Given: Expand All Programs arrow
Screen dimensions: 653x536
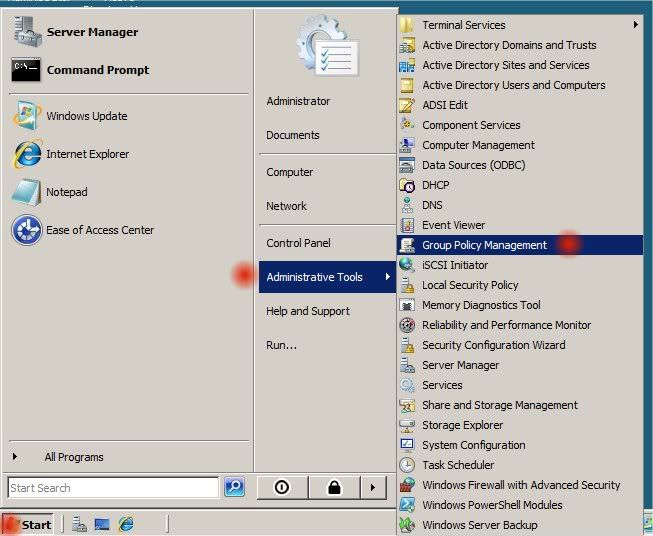Looking at the screenshot, I should tap(15, 456).
